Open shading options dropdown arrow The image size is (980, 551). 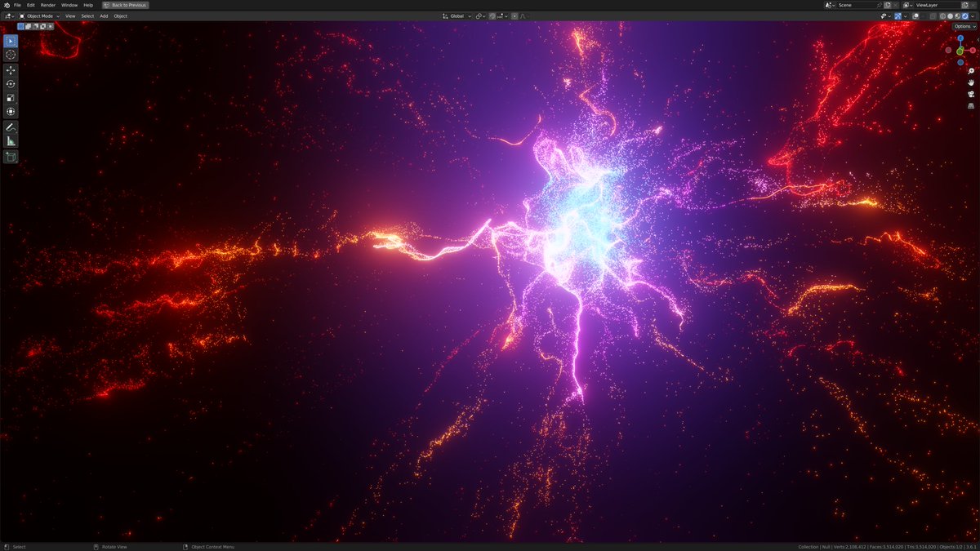[x=973, y=16]
